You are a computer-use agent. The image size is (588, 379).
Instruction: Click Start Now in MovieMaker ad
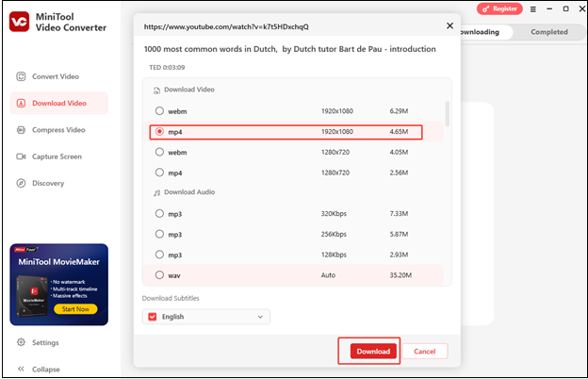tap(75, 309)
